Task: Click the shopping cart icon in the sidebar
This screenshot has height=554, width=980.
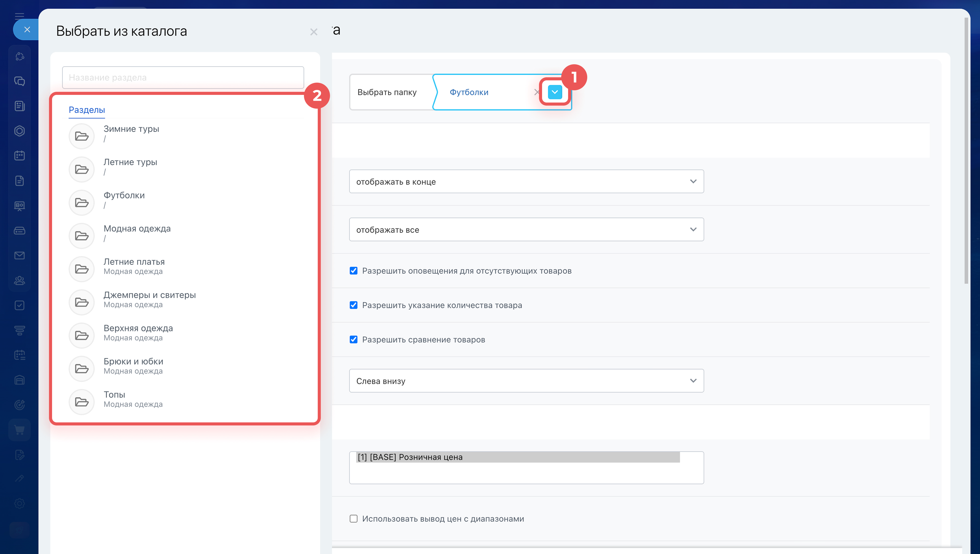Action: [19, 430]
